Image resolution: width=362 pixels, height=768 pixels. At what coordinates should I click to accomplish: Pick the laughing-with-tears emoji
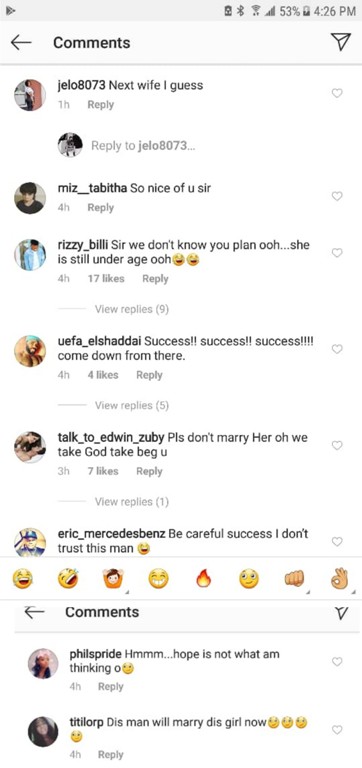click(22, 580)
